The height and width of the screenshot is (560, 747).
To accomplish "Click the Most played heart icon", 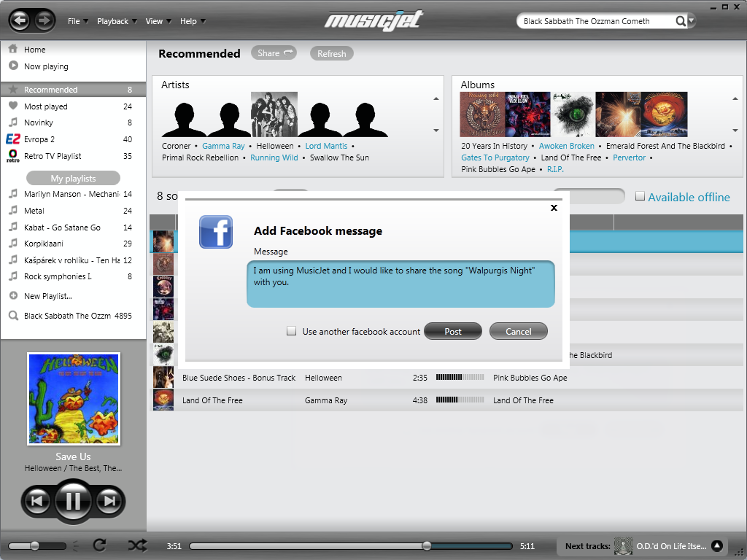I will point(13,106).
